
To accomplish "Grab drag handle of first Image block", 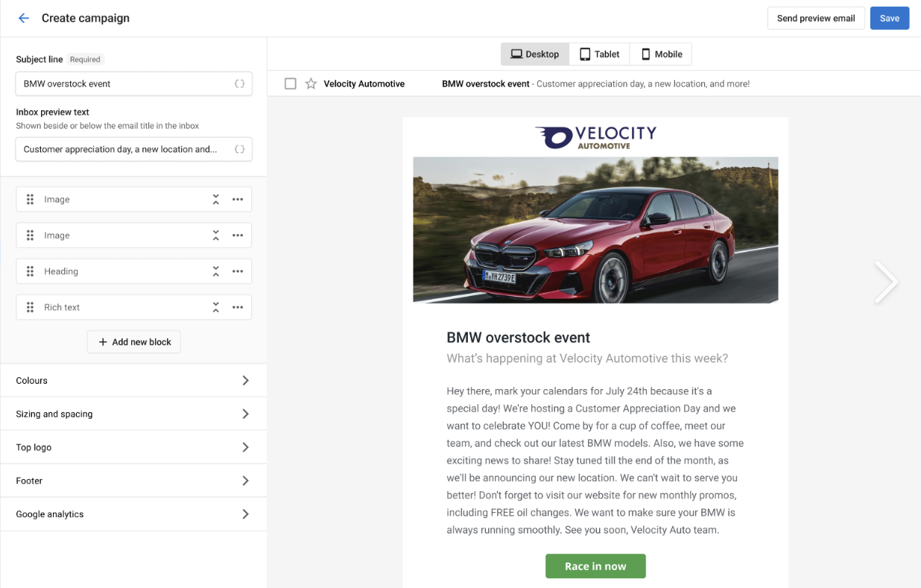I will 30,199.
